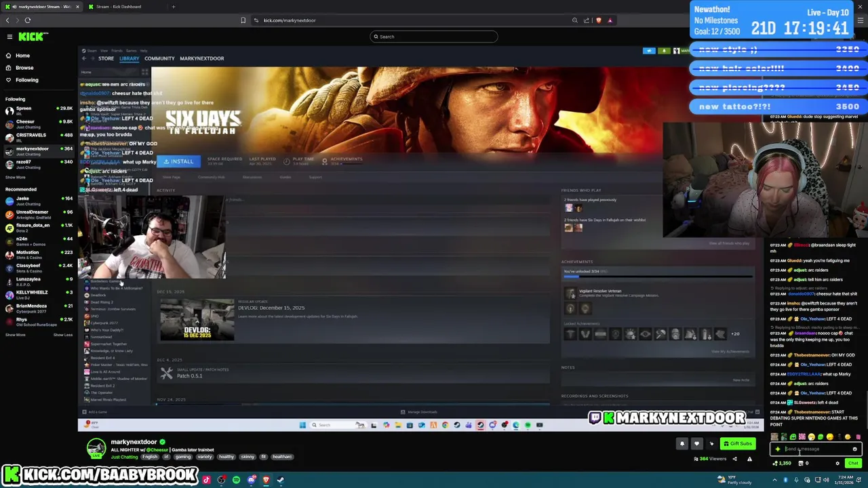The width and height of the screenshot is (868, 488).
Task: Open MARKYNEXTDOOR profile tab in Steam
Action: 201,58
